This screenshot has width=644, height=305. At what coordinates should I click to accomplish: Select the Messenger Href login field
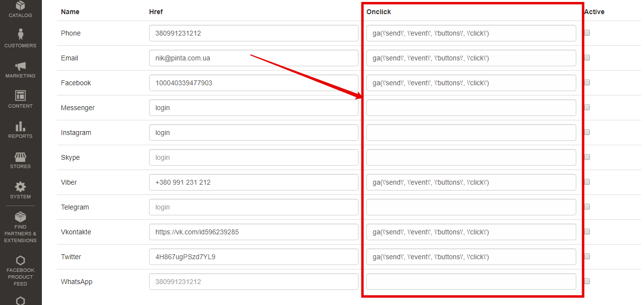[x=254, y=108]
